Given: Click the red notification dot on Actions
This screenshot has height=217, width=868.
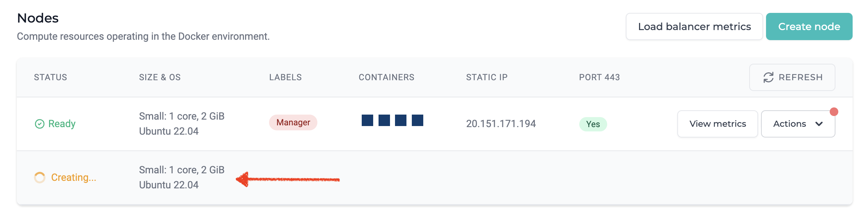Looking at the screenshot, I should point(834,112).
